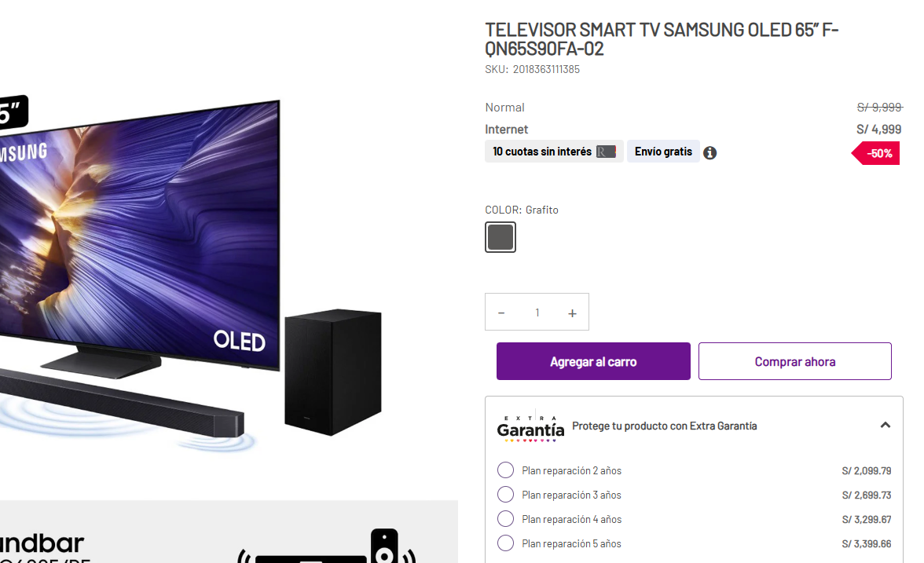The width and height of the screenshot is (924, 563).
Task: Select Plan reparación 2 años option
Action: [505, 470]
